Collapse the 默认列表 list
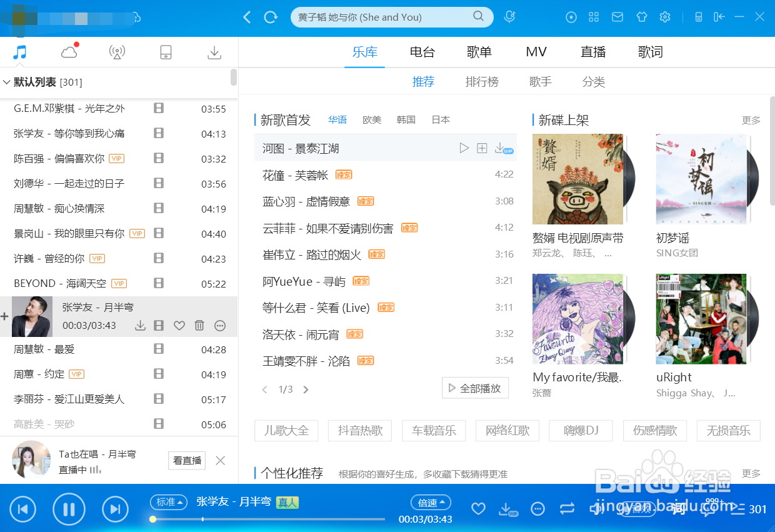The width and height of the screenshot is (775, 532). tap(7, 82)
